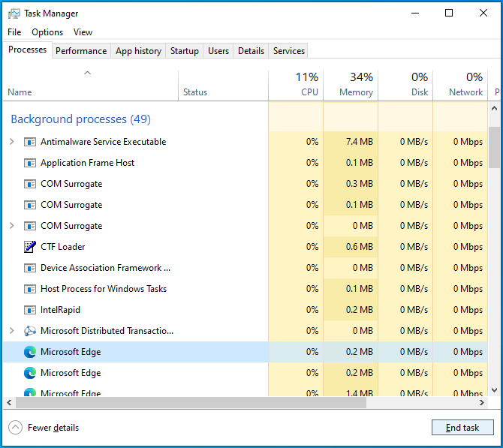Image resolution: width=503 pixels, height=448 pixels.
Task: Open the Startup tab
Action: click(185, 51)
